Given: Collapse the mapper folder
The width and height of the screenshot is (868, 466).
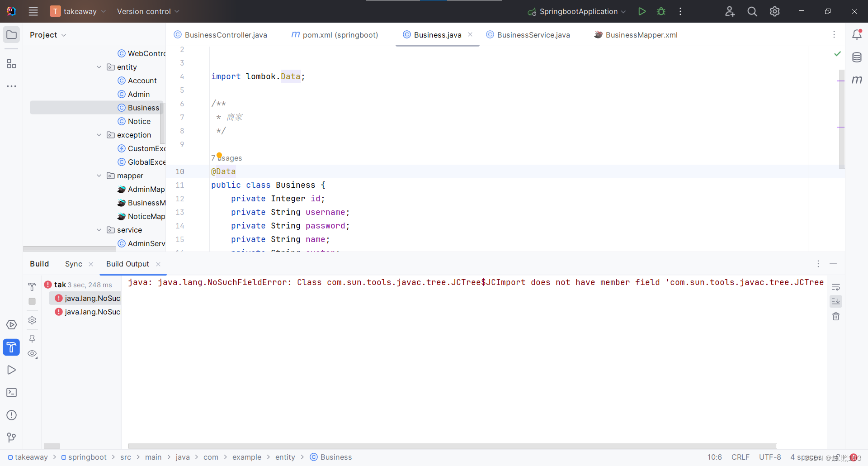Looking at the screenshot, I should [x=99, y=176].
